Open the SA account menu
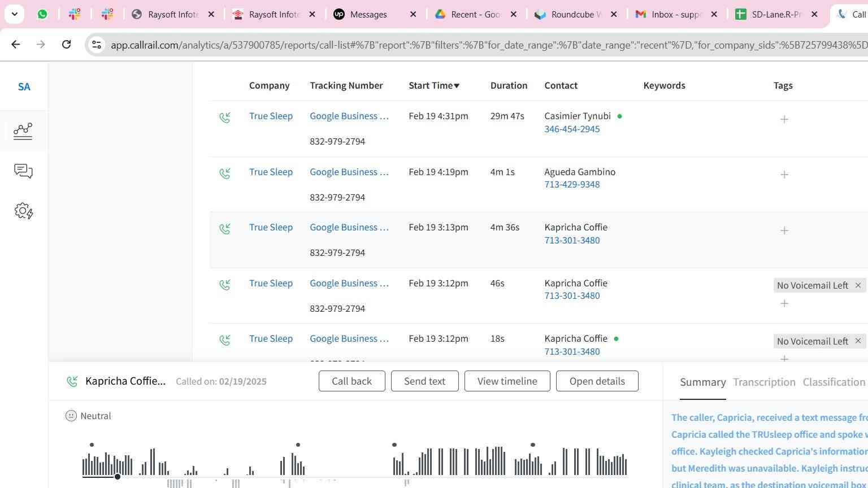868x488 pixels. (x=24, y=86)
